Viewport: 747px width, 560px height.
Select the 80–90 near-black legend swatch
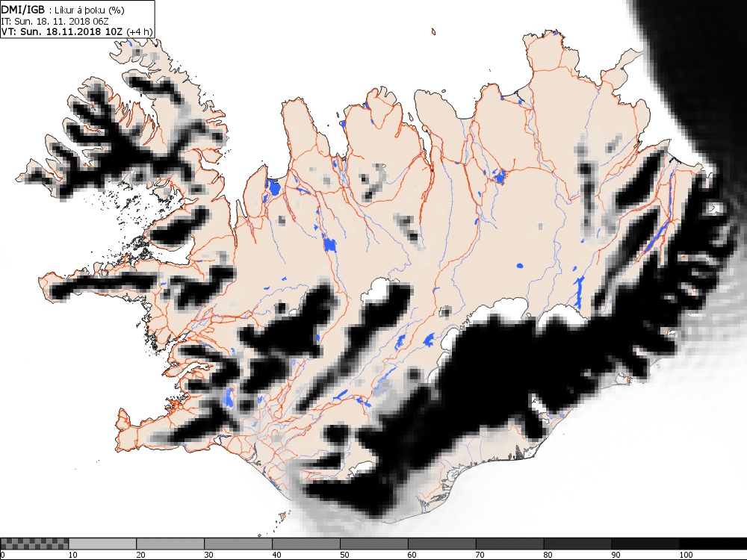pyautogui.click(x=577, y=544)
